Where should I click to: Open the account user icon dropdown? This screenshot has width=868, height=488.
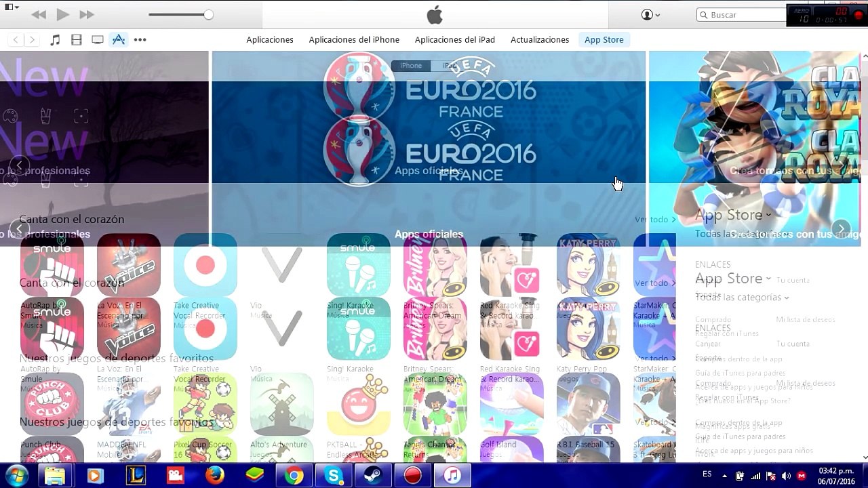click(650, 15)
